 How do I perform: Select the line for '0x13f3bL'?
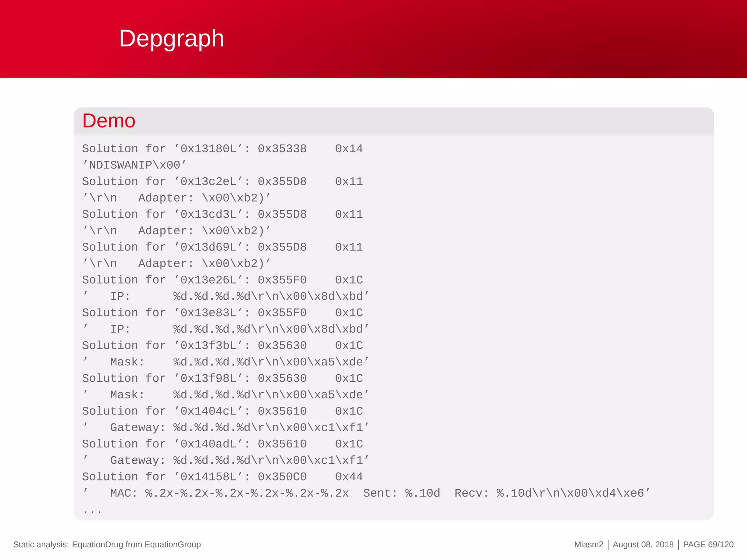222,346
